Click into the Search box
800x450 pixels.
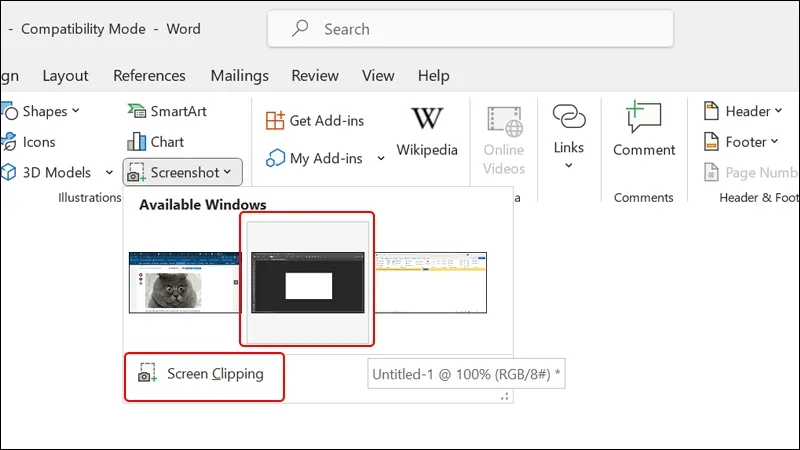point(470,29)
